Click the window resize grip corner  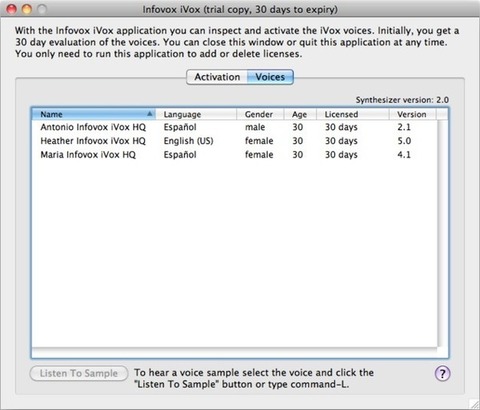(x=474, y=404)
